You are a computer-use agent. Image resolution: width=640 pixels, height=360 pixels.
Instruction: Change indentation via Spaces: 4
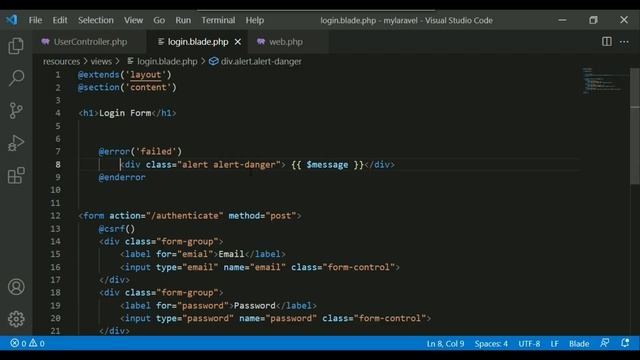click(x=491, y=344)
